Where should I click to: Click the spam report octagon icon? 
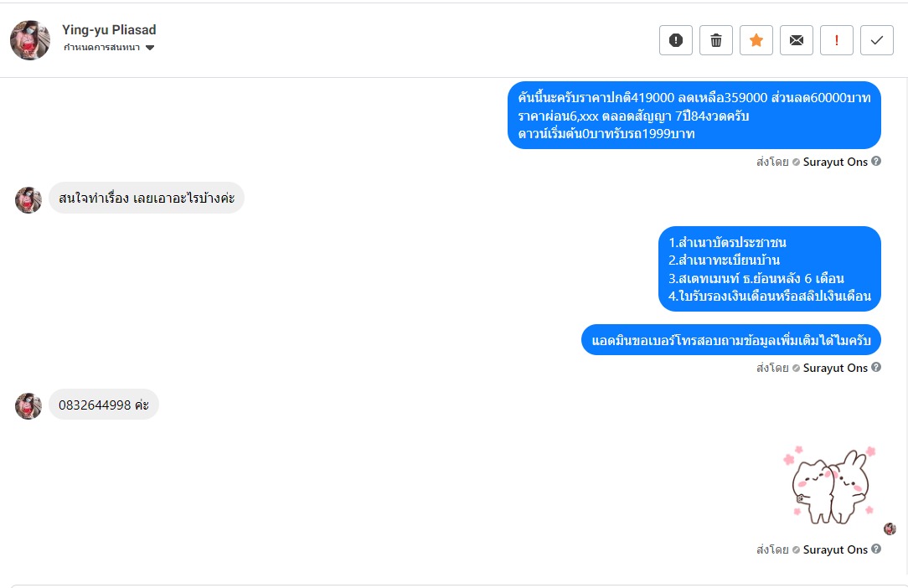pyautogui.click(x=676, y=40)
